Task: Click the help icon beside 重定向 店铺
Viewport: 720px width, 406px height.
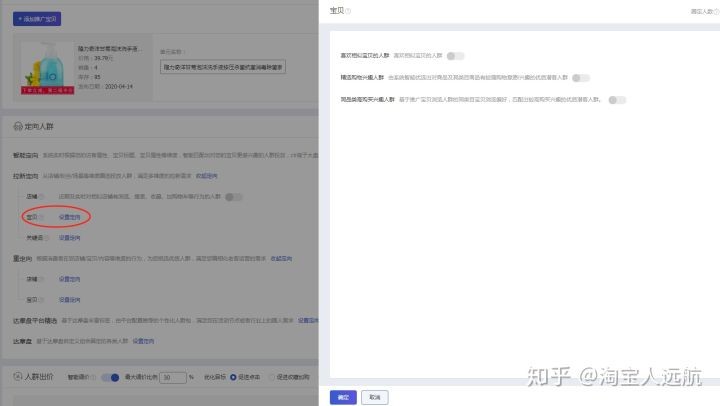Action: (41, 279)
